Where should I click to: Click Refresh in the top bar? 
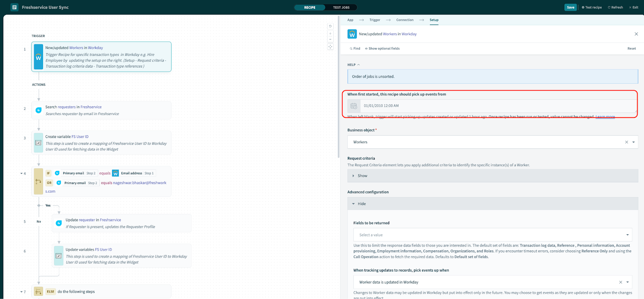[615, 7]
